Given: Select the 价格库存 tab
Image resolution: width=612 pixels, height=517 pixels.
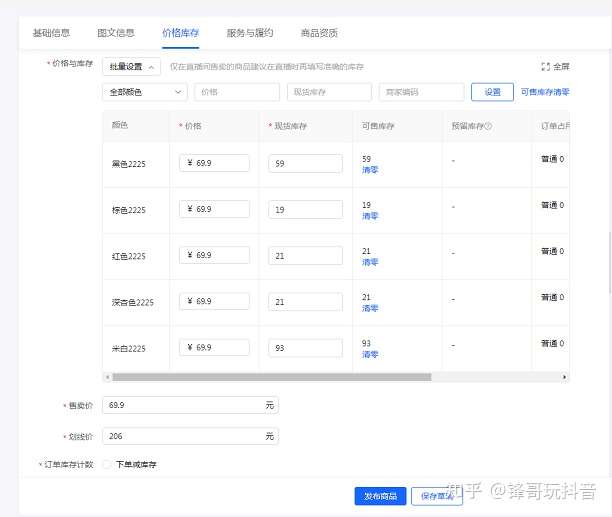Looking at the screenshot, I should click(x=180, y=33).
